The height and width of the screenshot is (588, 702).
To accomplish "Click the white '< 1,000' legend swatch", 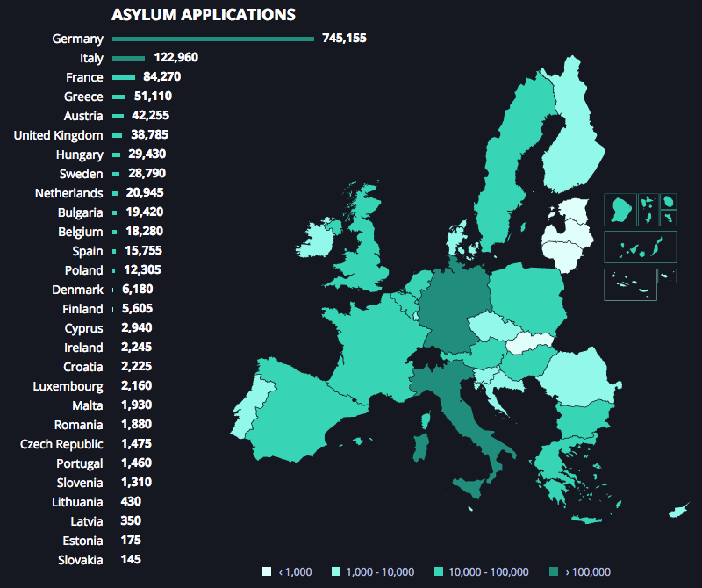I will [x=267, y=571].
